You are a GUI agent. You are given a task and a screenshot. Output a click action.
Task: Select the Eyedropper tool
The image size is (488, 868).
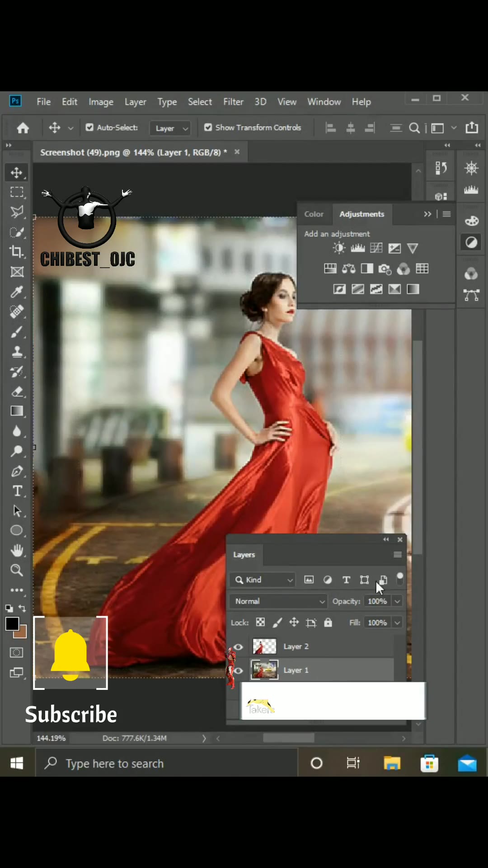pyautogui.click(x=17, y=292)
